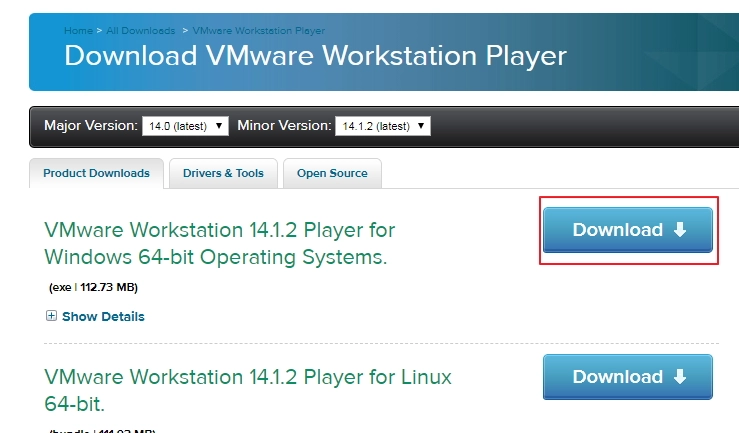Go to All Downloads breadcrumb
Screen dimensions: 739x433
tap(140, 31)
